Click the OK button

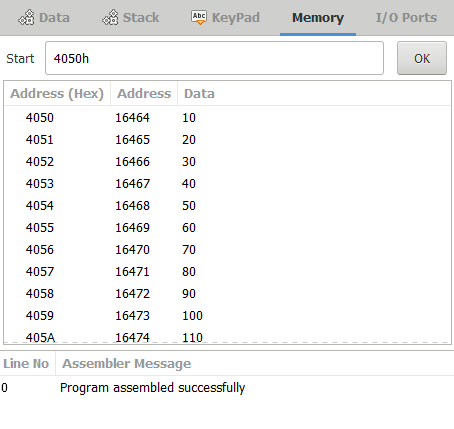422,58
